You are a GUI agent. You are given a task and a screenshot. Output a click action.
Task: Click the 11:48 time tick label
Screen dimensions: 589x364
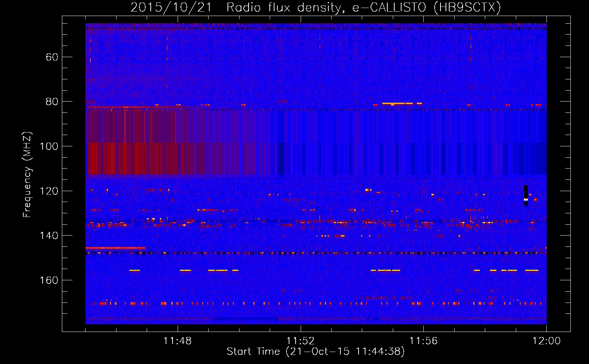(x=178, y=341)
